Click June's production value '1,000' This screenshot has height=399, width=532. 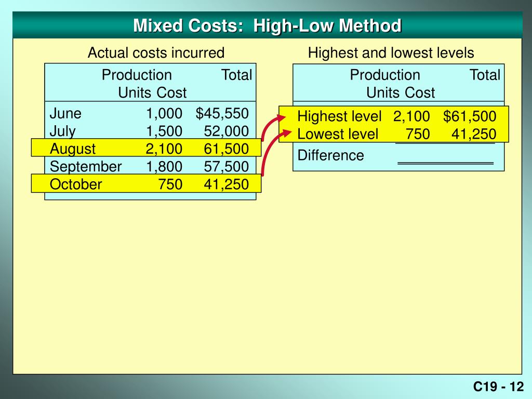tap(164, 114)
